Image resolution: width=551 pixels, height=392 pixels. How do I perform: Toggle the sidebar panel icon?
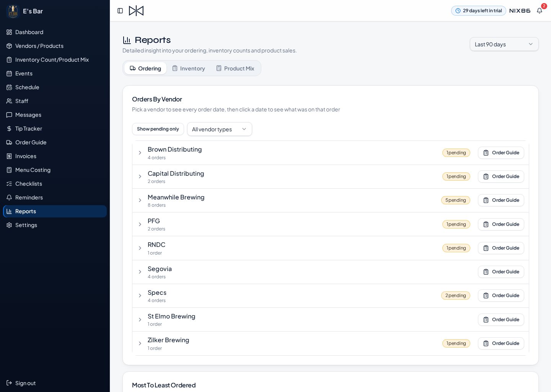(120, 11)
